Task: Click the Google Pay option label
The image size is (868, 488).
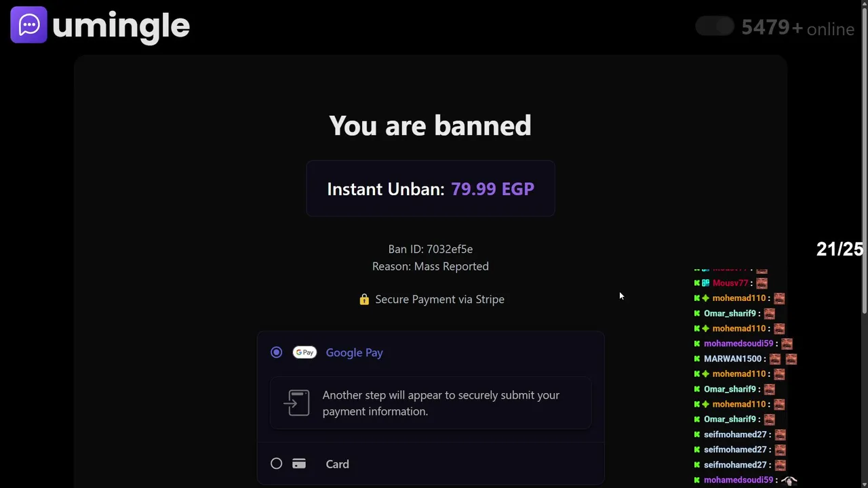Action: (354, 352)
